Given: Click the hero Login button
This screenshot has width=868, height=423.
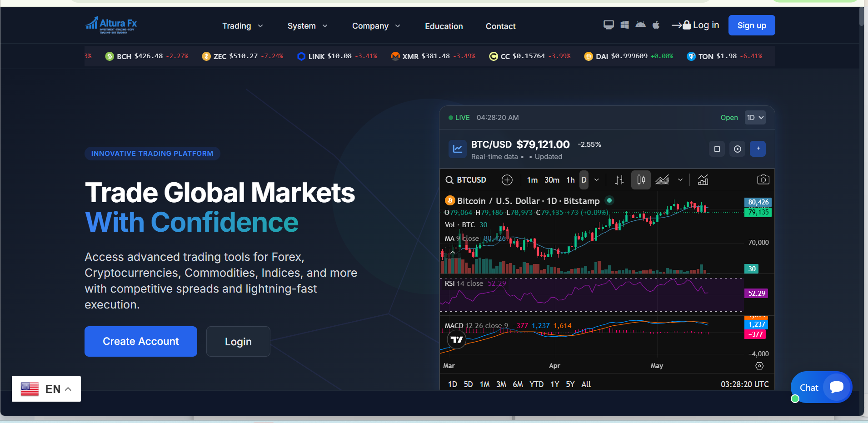Looking at the screenshot, I should [238, 341].
